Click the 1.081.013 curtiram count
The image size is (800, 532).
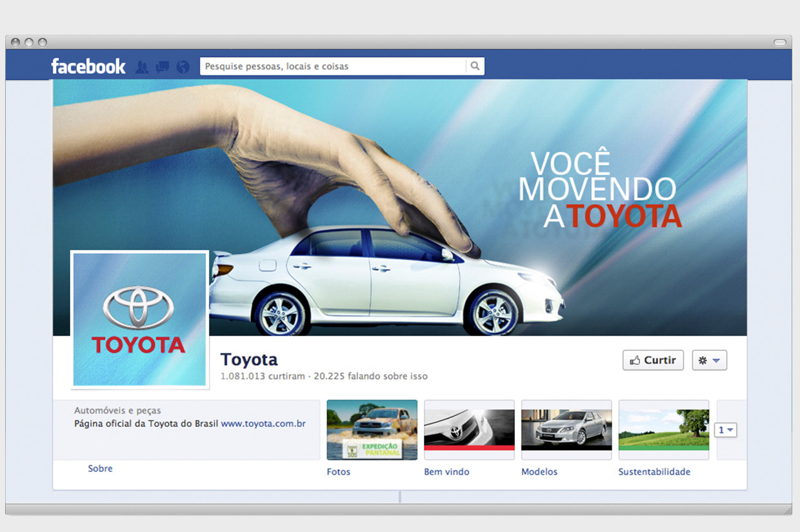263,376
